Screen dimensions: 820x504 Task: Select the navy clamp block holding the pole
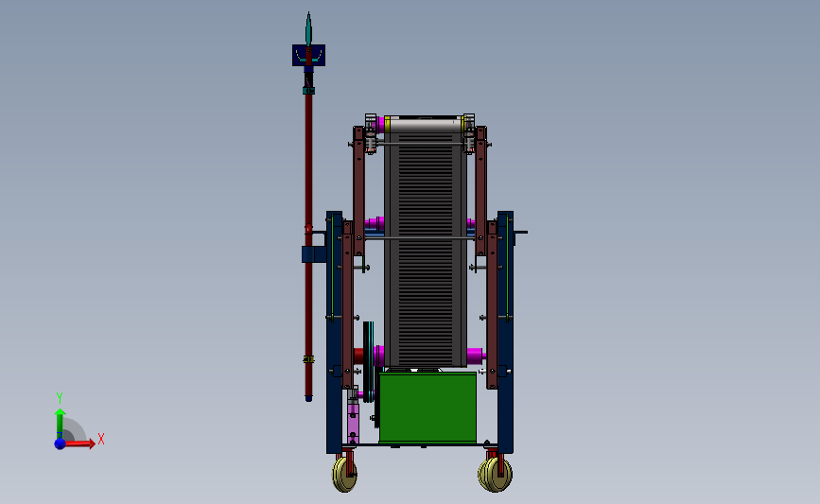point(314,254)
